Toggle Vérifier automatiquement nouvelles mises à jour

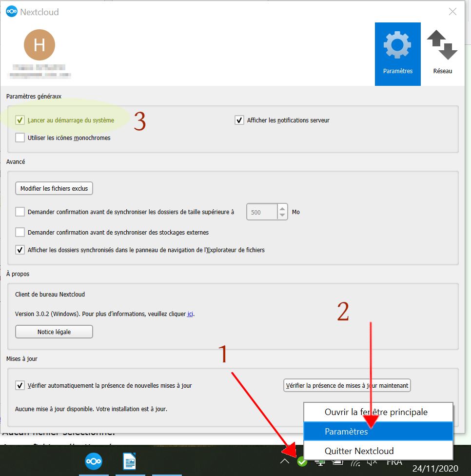point(20,386)
